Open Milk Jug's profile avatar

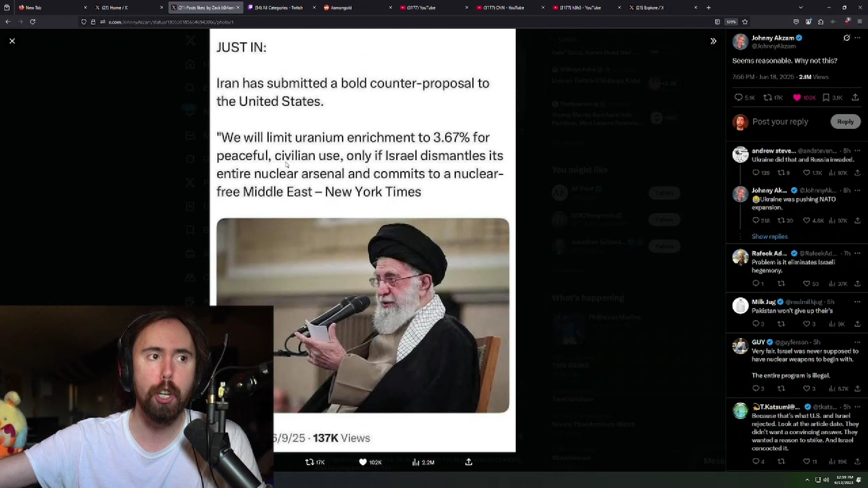coord(741,306)
